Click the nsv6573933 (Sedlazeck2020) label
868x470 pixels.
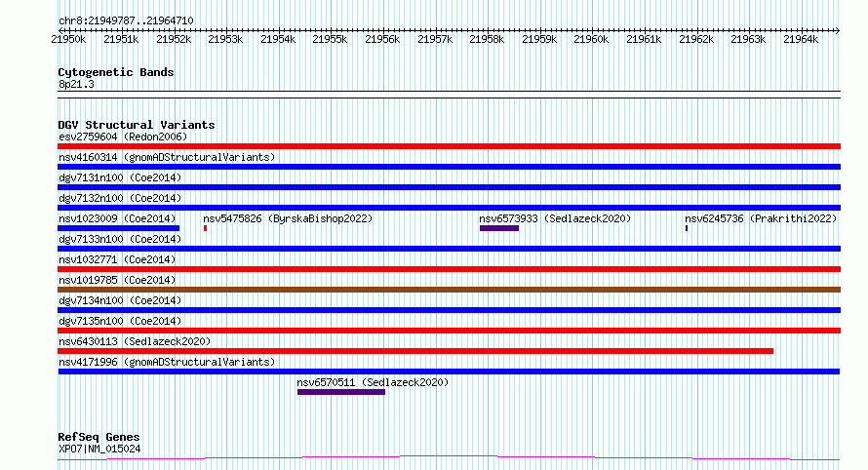(555, 218)
